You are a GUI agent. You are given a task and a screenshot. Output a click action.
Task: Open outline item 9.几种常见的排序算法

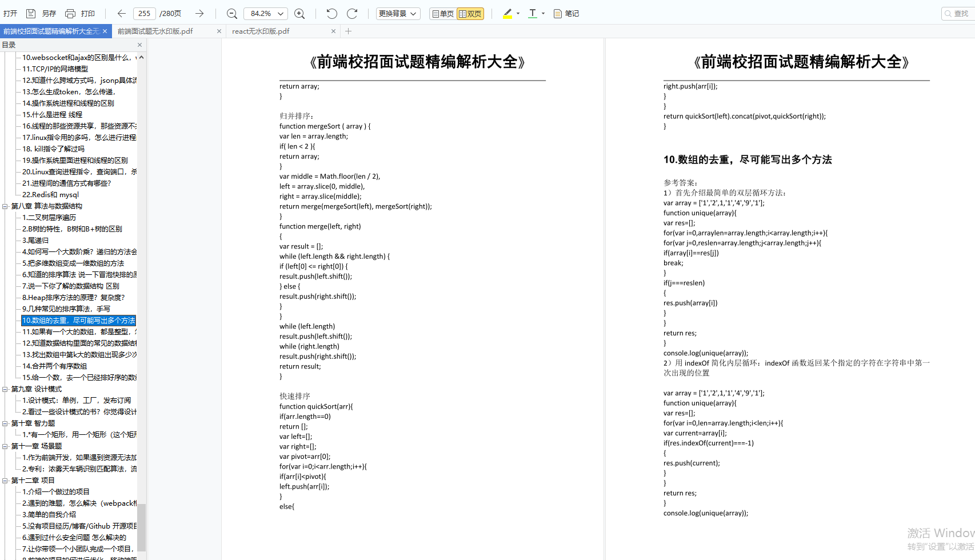tap(66, 309)
